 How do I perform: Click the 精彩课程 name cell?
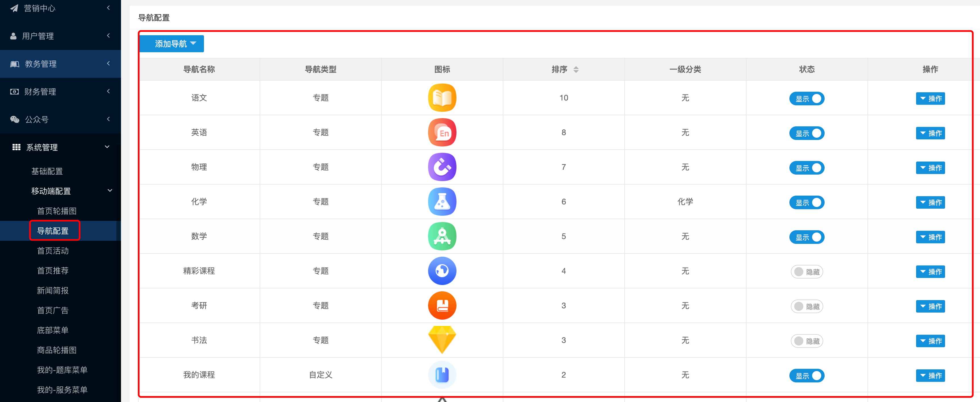[x=199, y=271]
